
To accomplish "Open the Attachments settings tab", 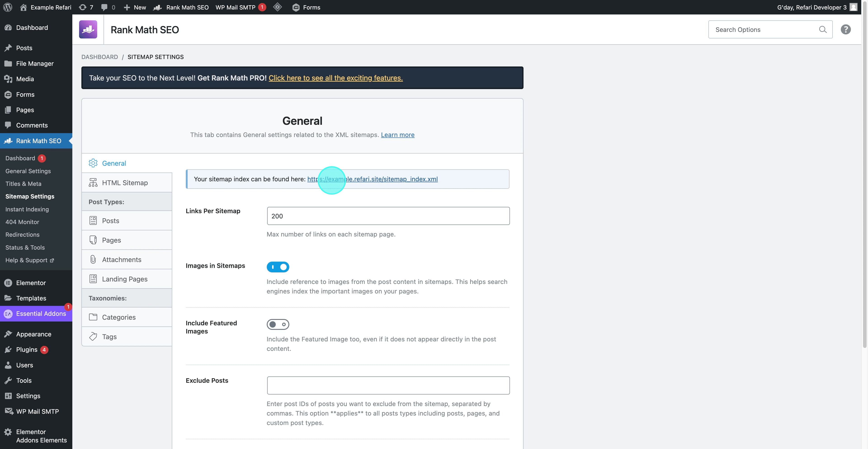I will point(127,259).
